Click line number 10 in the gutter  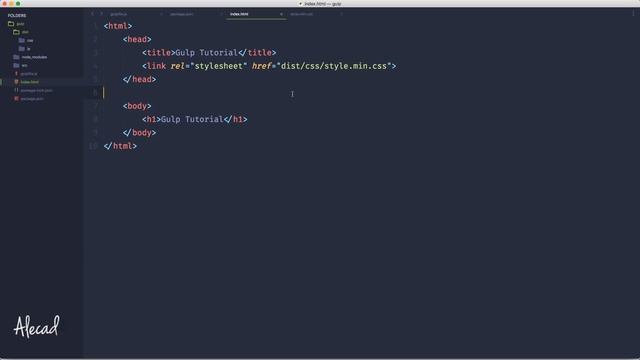93,146
